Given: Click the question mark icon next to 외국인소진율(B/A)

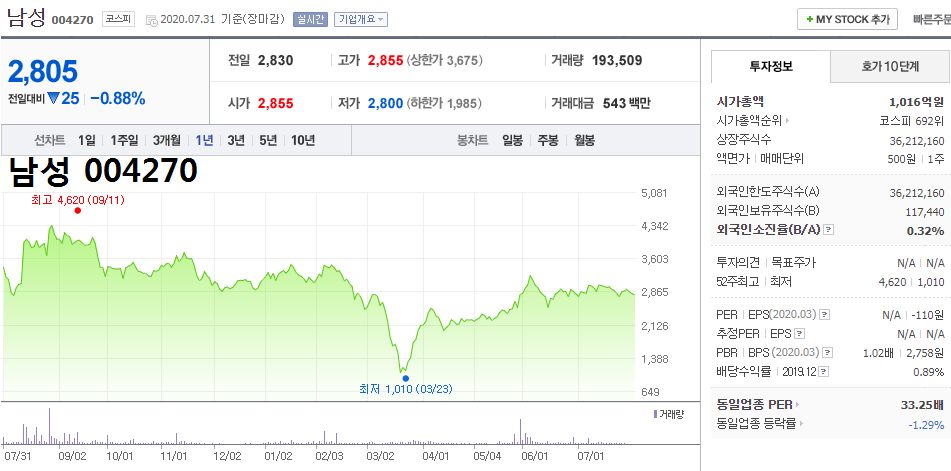Looking at the screenshot, I should point(829,230).
